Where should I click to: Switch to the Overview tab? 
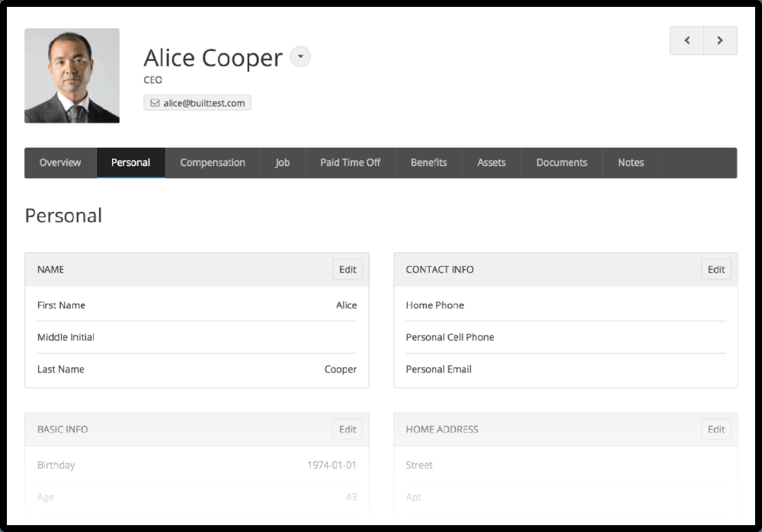click(x=60, y=162)
